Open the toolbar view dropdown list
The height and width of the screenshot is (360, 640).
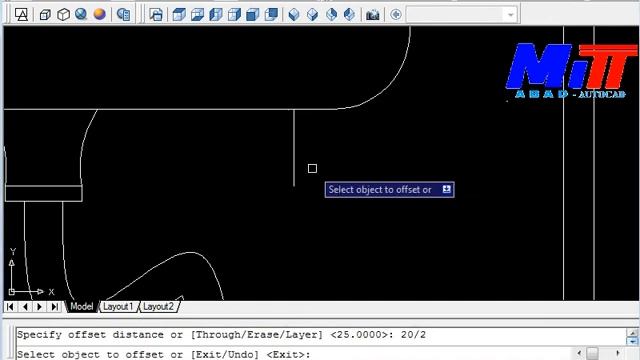(x=510, y=15)
